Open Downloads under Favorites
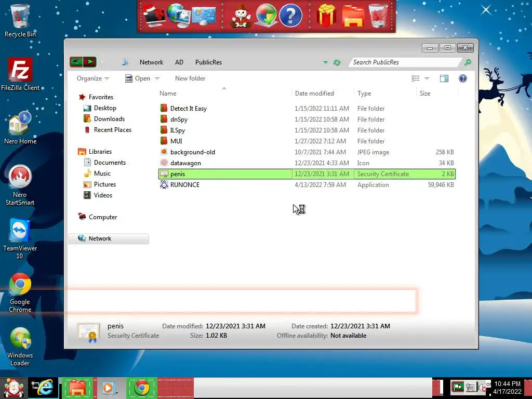Viewport: 532px width, 399px height. 104,119
